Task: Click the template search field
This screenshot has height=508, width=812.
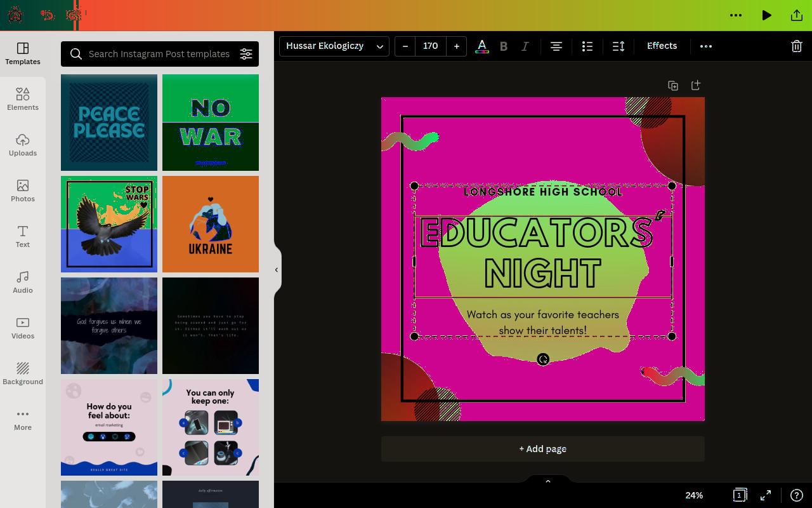Action: pyautogui.click(x=159, y=54)
